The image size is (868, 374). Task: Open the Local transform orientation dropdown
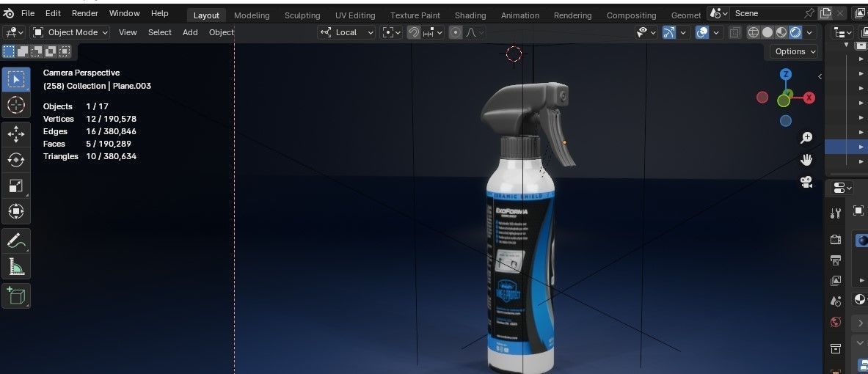(x=347, y=33)
